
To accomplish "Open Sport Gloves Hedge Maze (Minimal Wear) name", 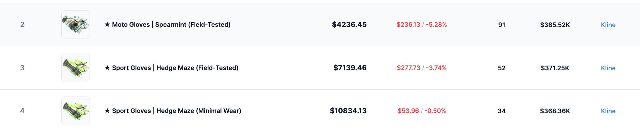I will coord(173,111).
